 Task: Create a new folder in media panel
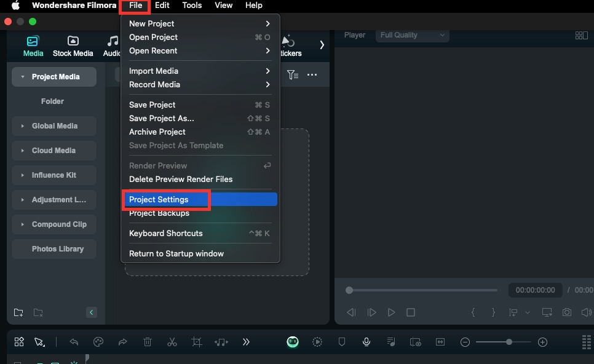(x=18, y=312)
